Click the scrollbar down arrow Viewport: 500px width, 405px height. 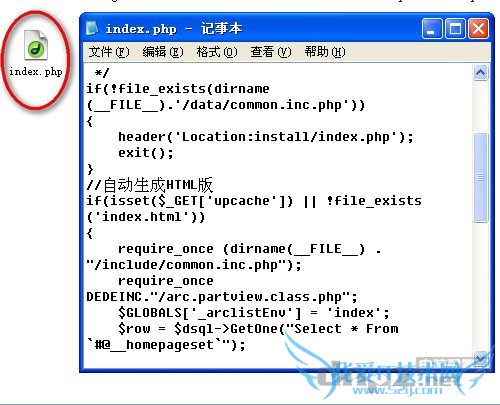480,358
